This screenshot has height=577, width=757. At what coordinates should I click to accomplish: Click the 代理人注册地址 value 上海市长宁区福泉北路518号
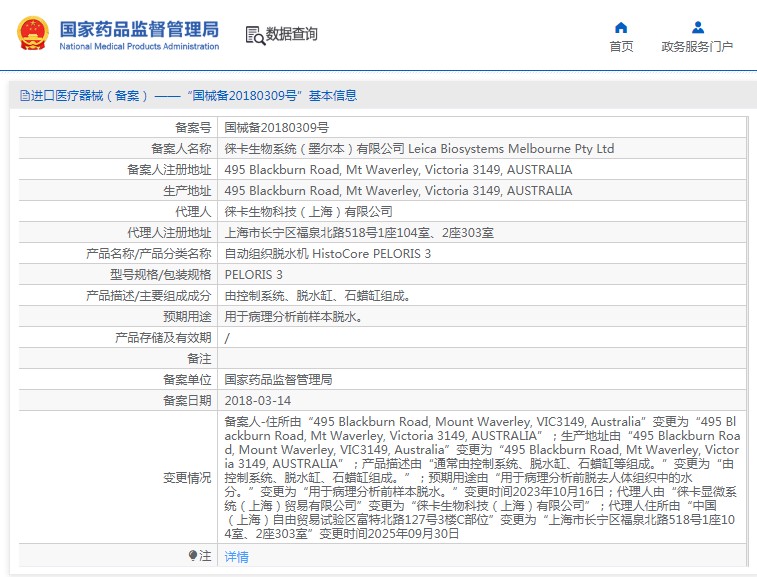359,233
